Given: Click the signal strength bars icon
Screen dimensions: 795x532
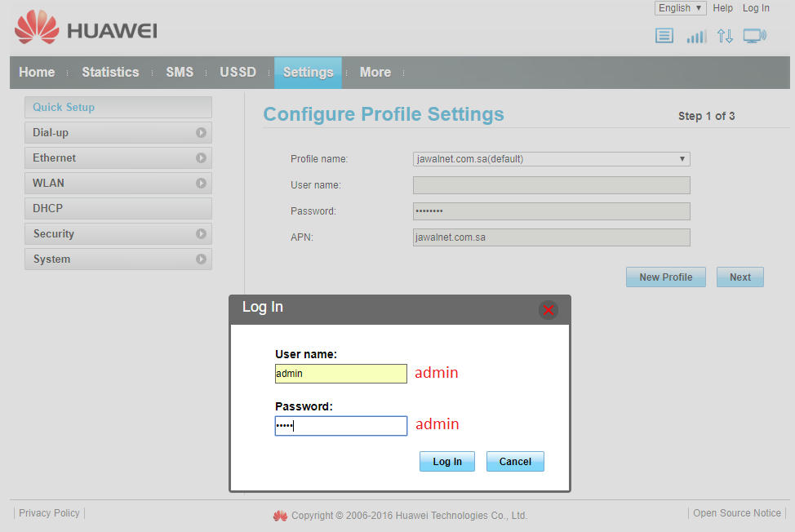Looking at the screenshot, I should 695,36.
